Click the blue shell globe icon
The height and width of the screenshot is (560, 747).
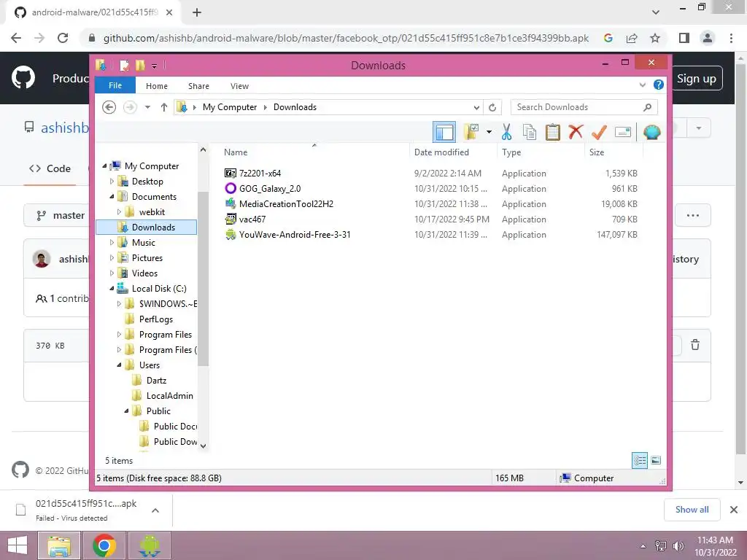[651, 132]
